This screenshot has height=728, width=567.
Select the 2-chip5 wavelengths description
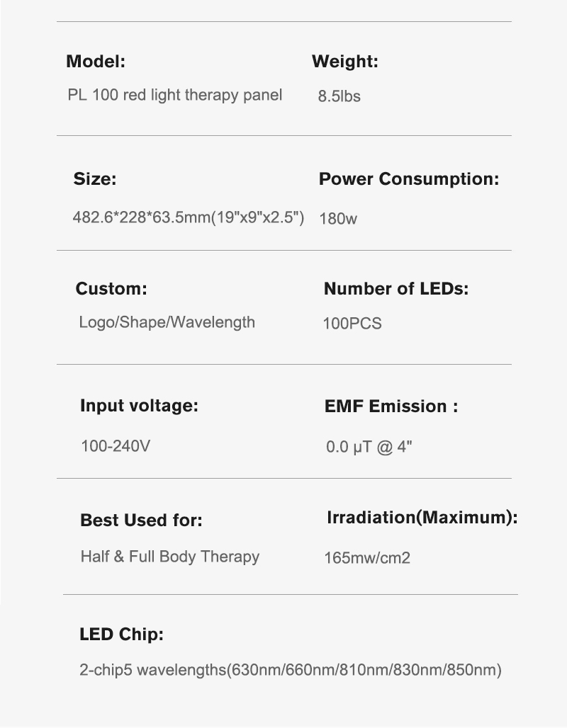291,670
